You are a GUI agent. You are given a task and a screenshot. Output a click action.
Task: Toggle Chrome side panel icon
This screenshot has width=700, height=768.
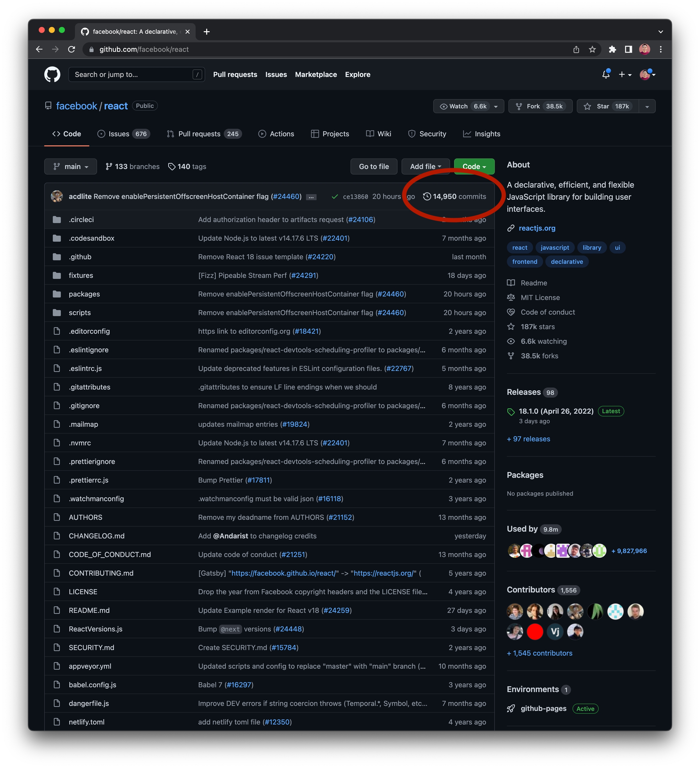pos(628,50)
